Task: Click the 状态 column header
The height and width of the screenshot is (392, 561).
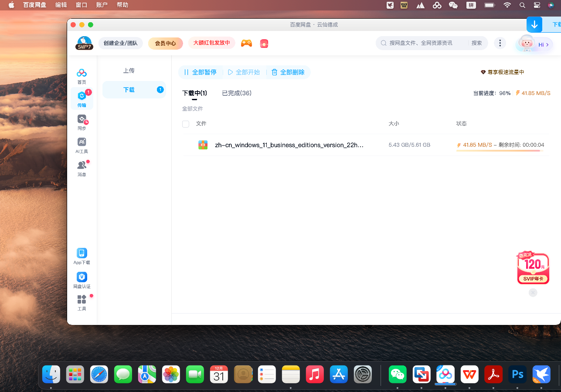Action: pos(461,124)
